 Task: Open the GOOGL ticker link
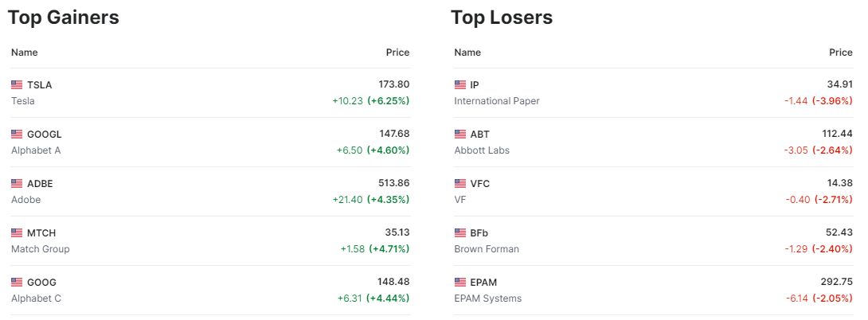pos(44,135)
